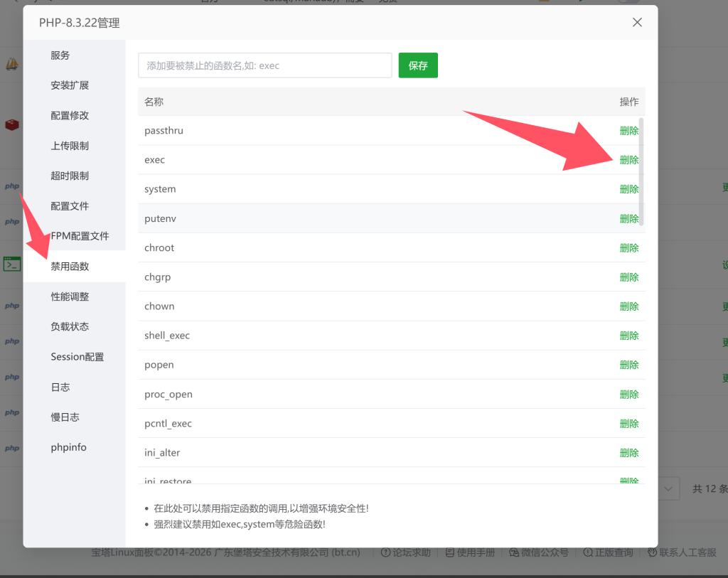Select the shell_exec name text
This screenshot has width=728, height=578.
(x=167, y=336)
